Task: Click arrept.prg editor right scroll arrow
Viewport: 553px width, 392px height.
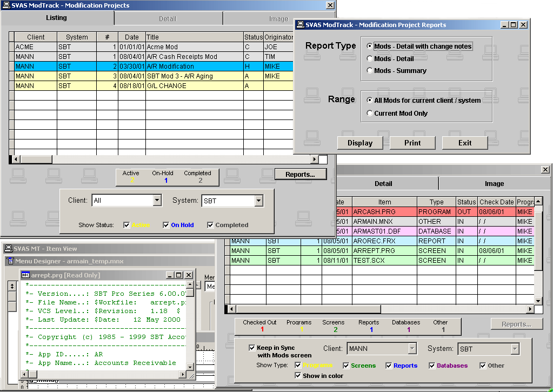Action: pyautogui.click(x=182, y=374)
